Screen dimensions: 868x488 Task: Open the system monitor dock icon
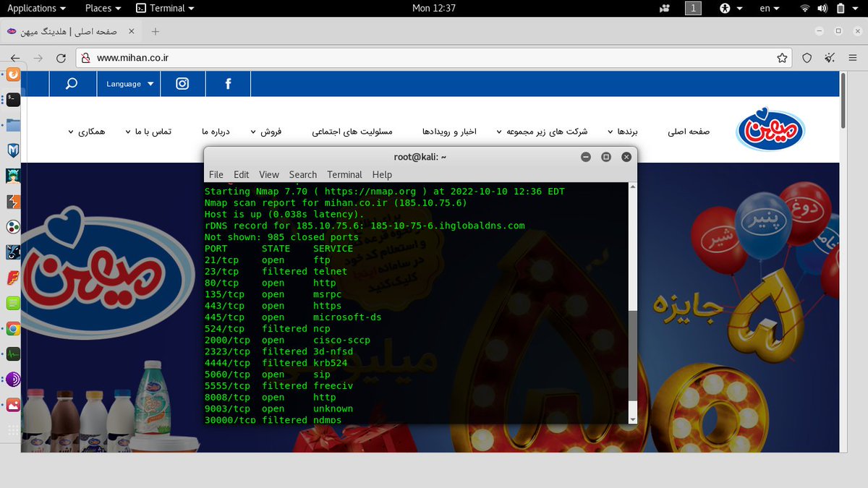12,354
